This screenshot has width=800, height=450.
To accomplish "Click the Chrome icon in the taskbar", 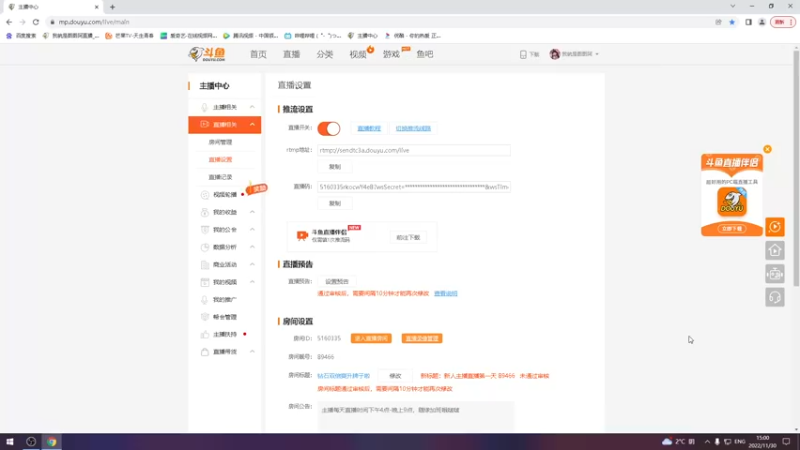I will pos(52,442).
